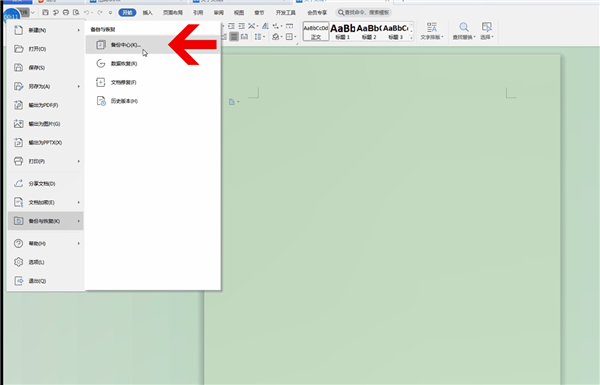Expand the 打印 submenu arrow
Screen dimensions: 600x385
click(x=78, y=162)
